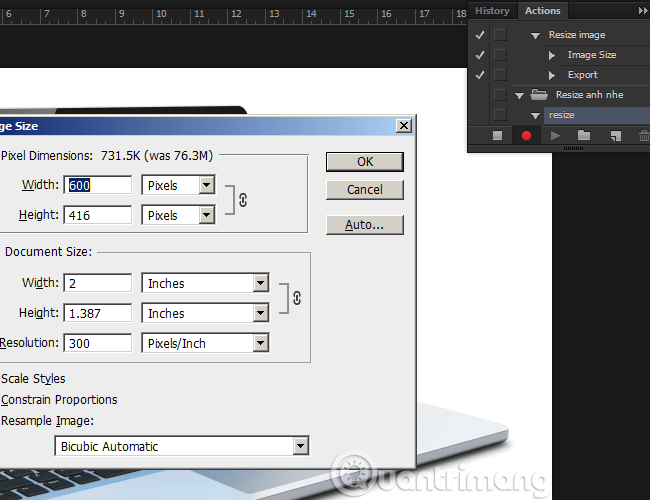Toggle dialog box for resize action

coord(500,115)
